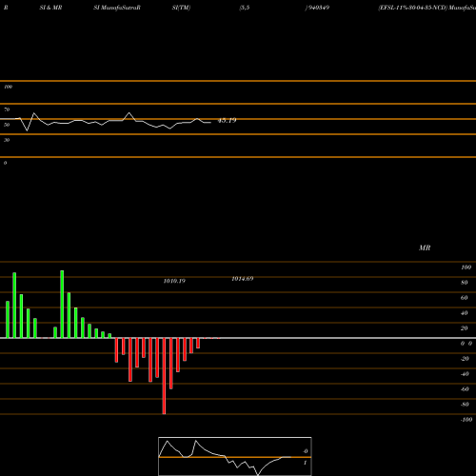Click the MR axis label -80
Screen dimensions: 476x476
[465, 405]
